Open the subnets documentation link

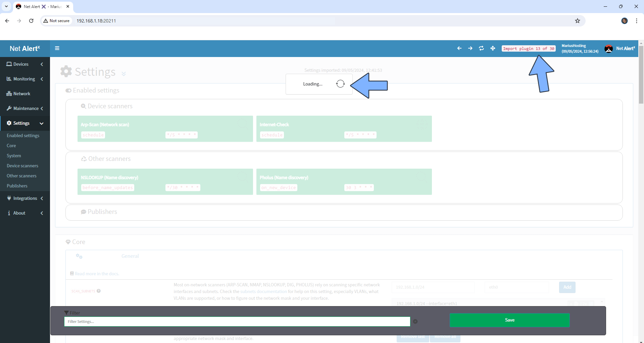263,291
